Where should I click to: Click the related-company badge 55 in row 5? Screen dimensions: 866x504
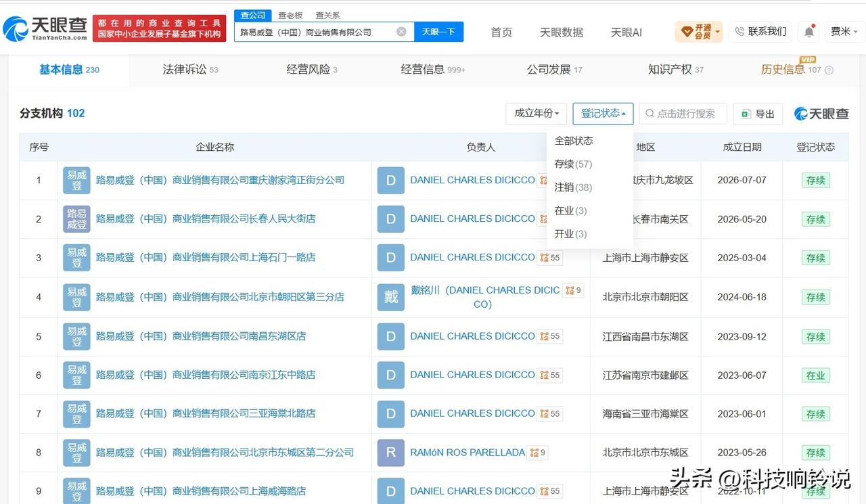click(550, 336)
